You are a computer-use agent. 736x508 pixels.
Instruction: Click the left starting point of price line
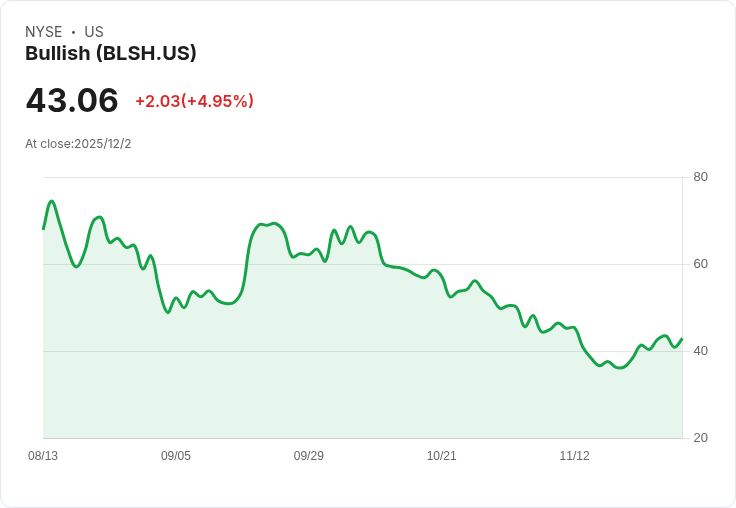43,229
